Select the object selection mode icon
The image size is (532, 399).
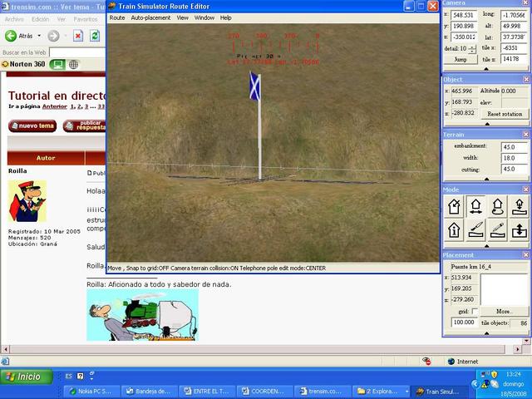pyautogui.click(x=455, y=205)
